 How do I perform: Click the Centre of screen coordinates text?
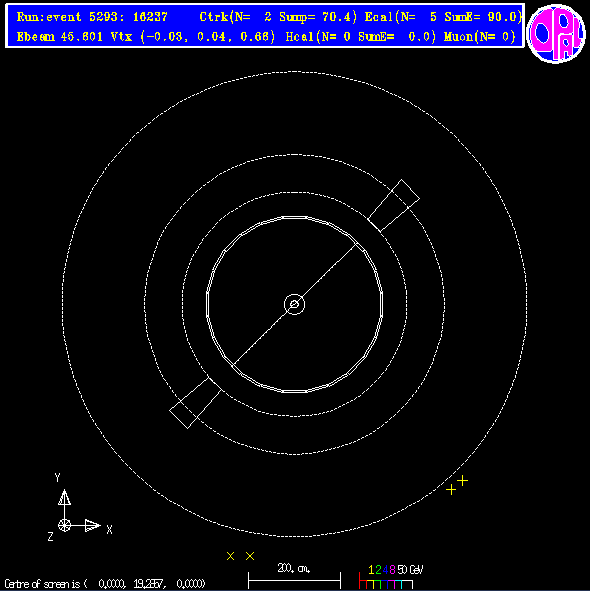pos(105,584)
